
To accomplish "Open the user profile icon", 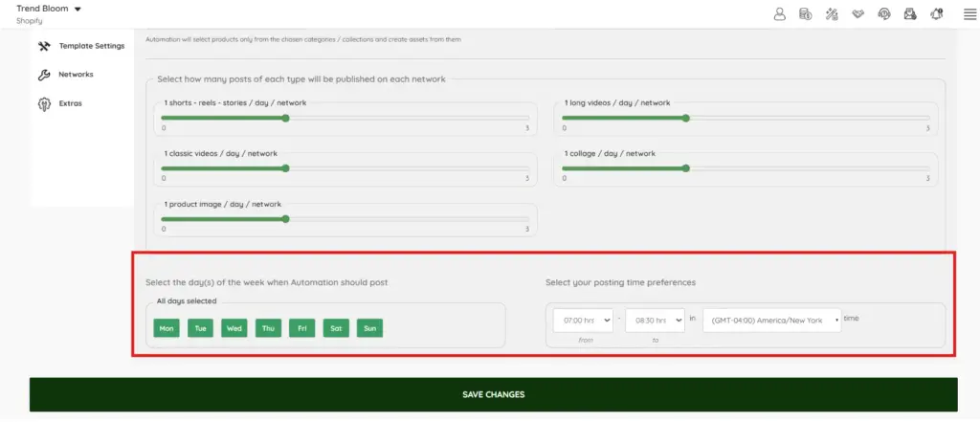I will 779,14.
